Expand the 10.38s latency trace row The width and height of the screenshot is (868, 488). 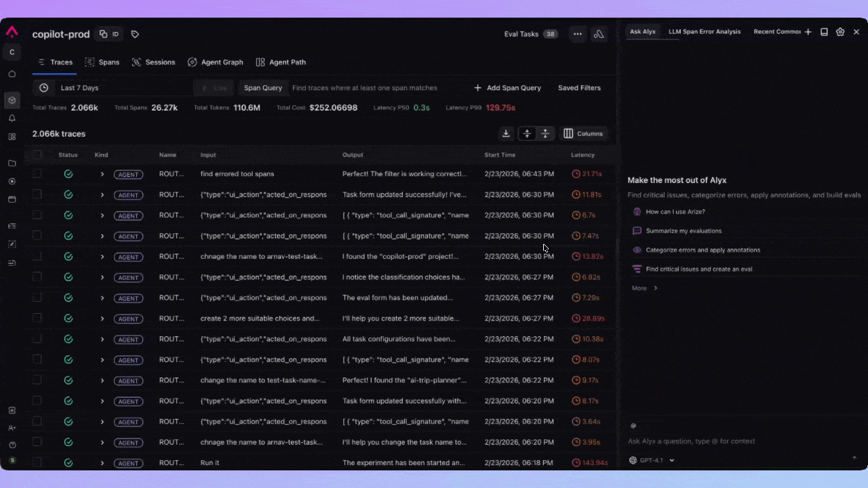pos(102,339)
